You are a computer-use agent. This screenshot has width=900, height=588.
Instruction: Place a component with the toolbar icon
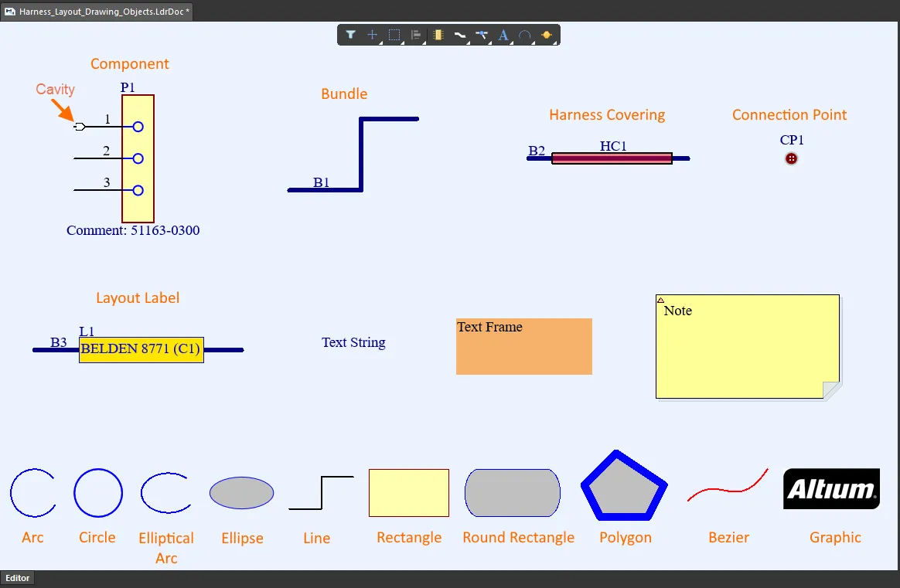coord(438,35)
